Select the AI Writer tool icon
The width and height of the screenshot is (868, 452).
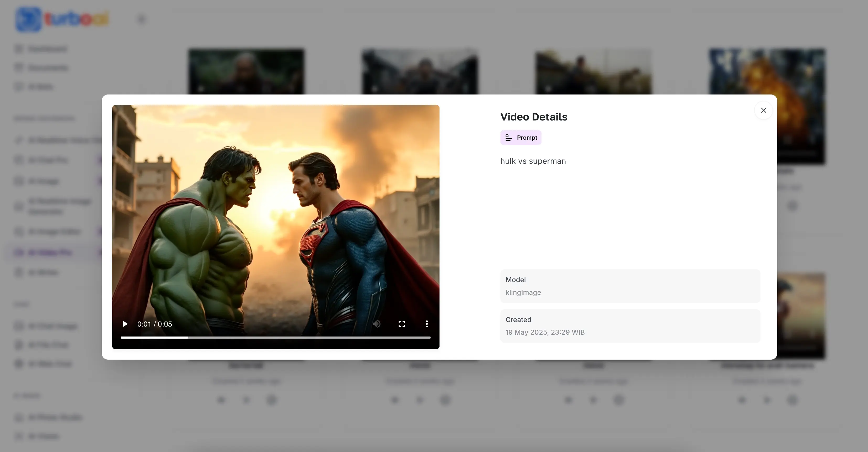19,272
